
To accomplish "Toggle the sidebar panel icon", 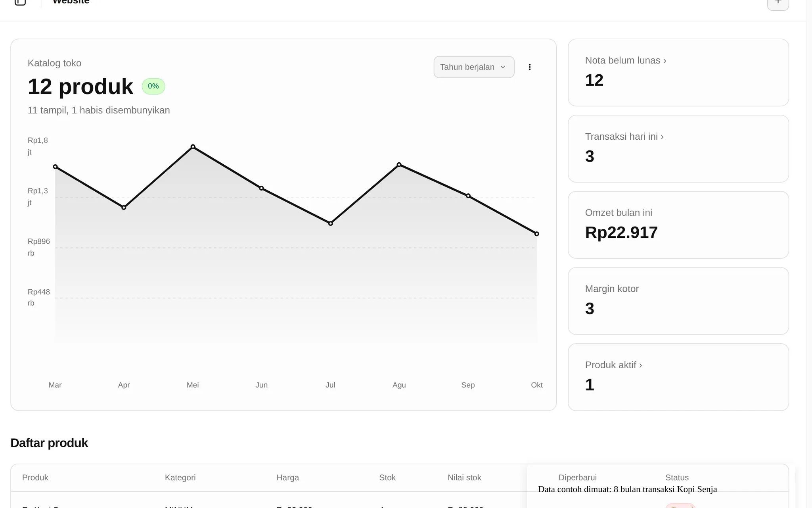I will pyautogui.click(x=20, y=2).
